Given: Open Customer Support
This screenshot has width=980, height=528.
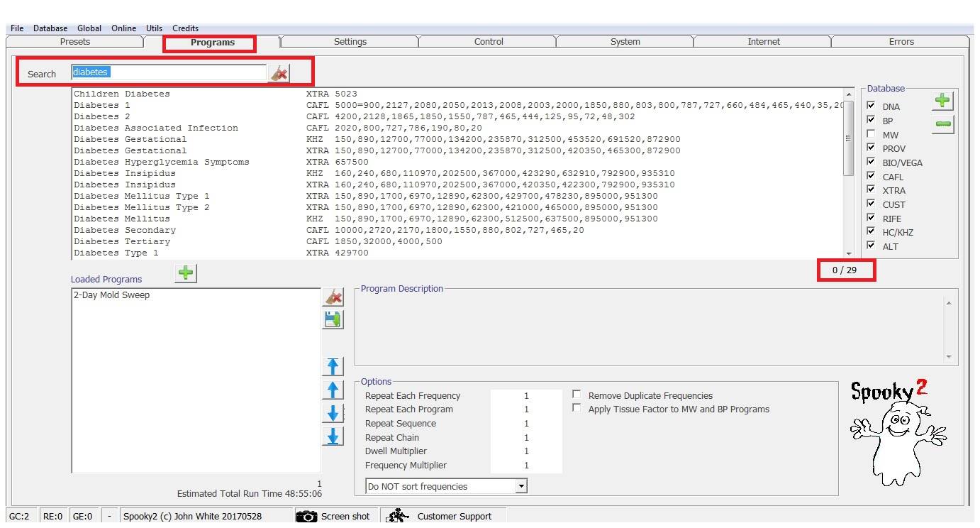Looking at the screenshot, I should click(443, 516).
